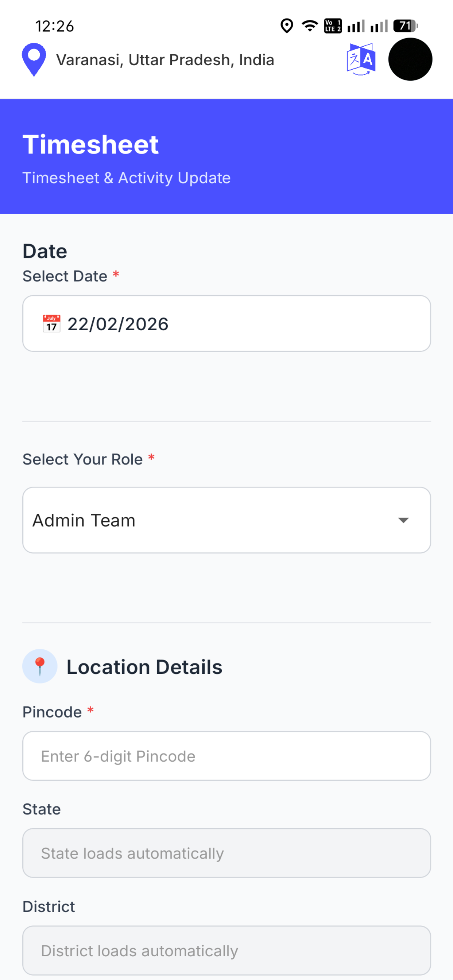Tap the blue location pin icon

coord(34,60)
